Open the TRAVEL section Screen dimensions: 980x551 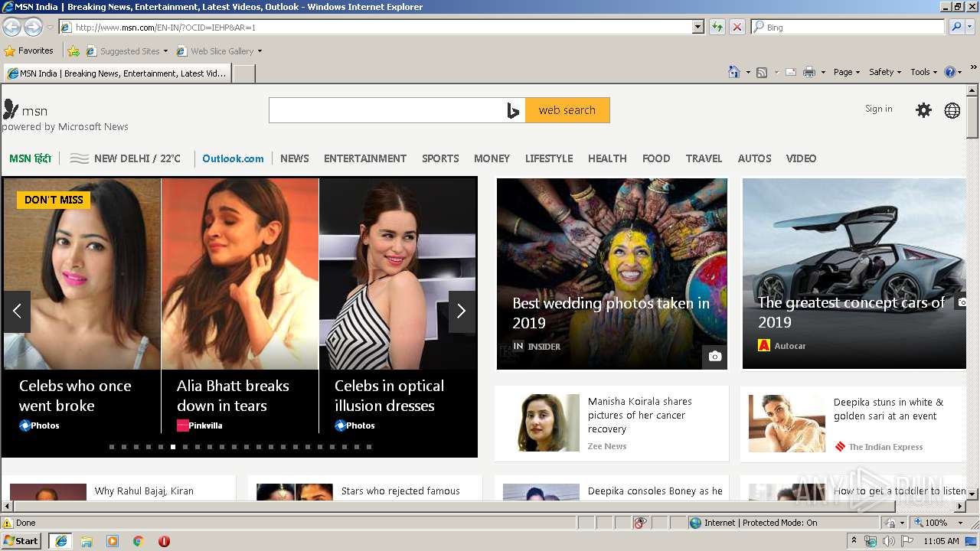click(704, 158)
